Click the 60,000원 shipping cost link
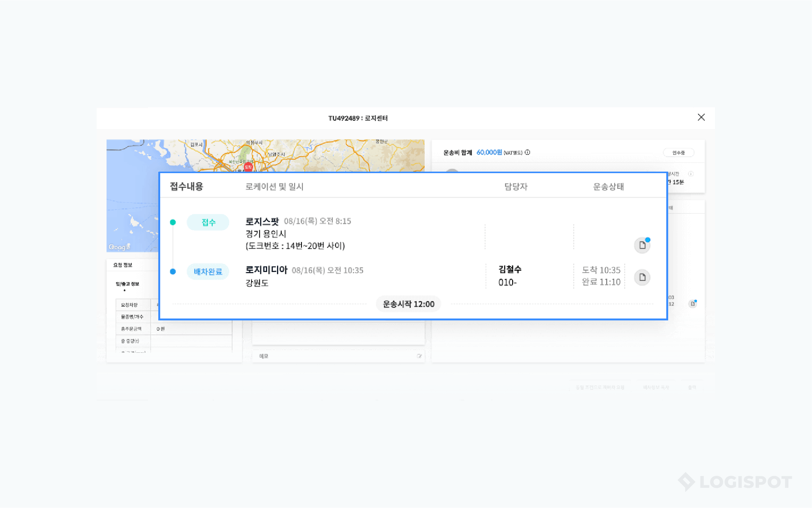 (x=489, y=152)
